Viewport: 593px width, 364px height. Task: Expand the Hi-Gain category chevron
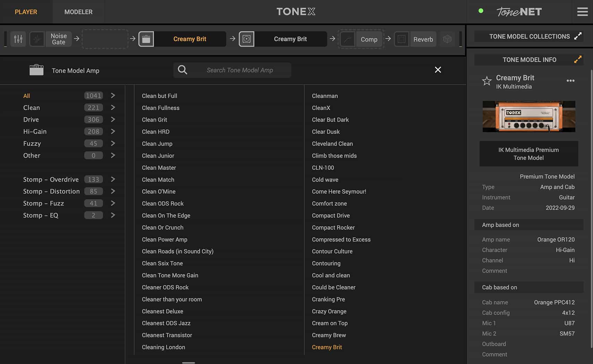coord(113,131)
